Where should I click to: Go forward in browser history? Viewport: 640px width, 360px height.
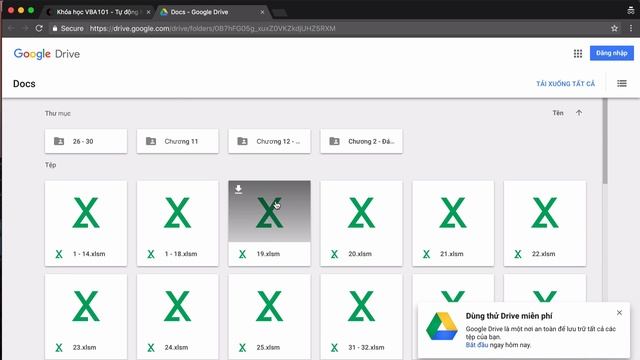[x=25, y=28]
